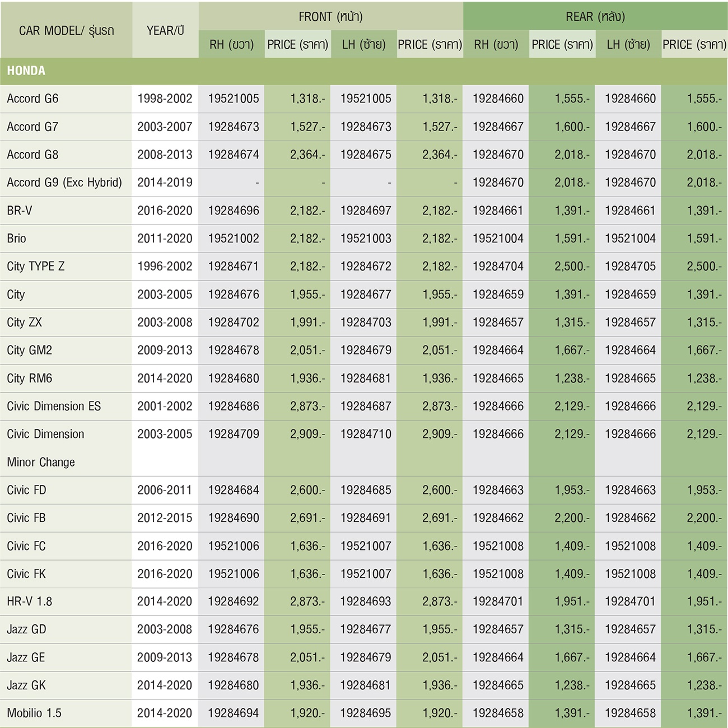Click front RH price 1,920.- in Mobilio row
Image resolution: width=728 pixels, height=728 pixels.
coord(307,713)
